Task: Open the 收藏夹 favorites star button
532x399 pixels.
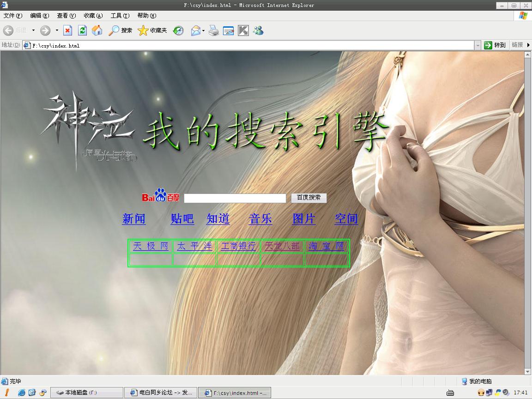Action: [152, 30]
